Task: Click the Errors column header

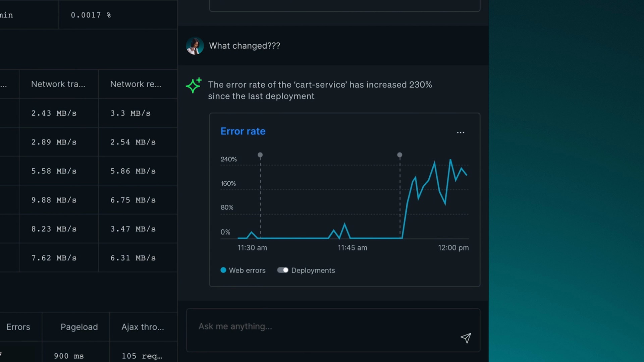Action: click(x=18, y=327)
